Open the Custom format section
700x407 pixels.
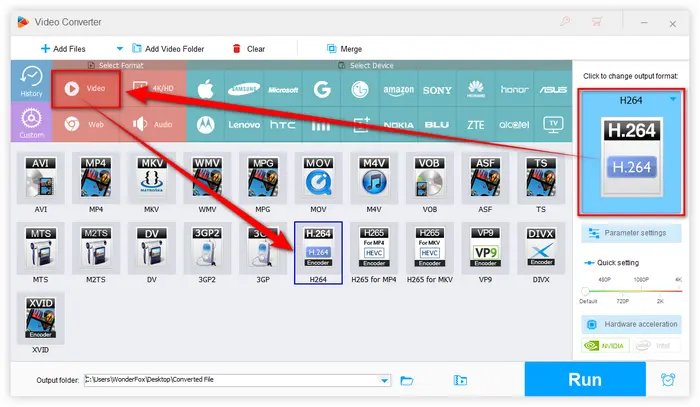[x=31, y=122]
